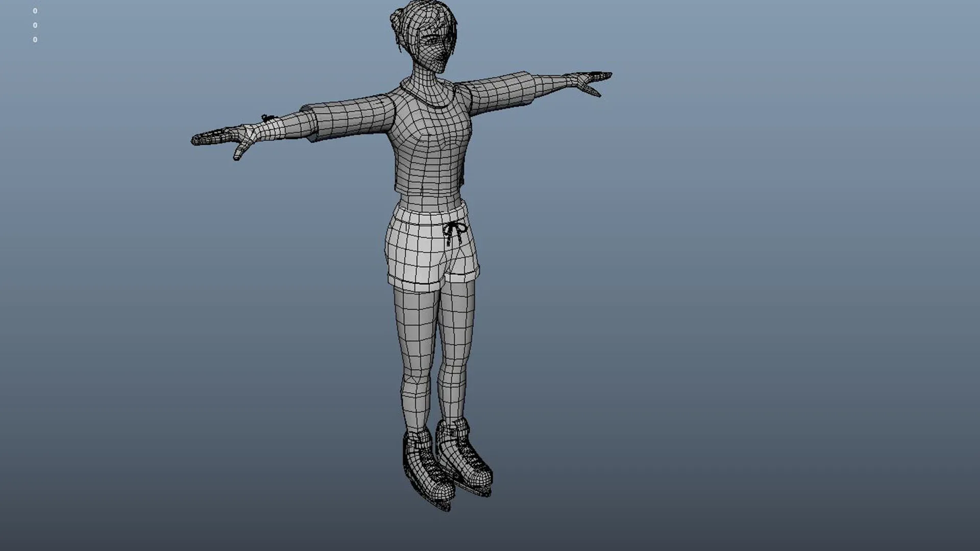Select the shorts mesh
980x551 pixels.
coord(432,246)
